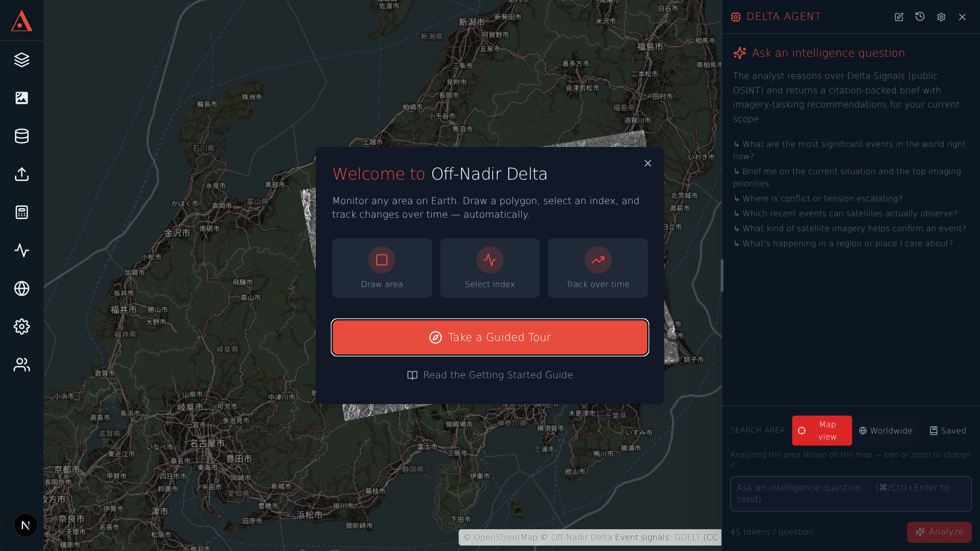
Task: Click the sparkle icon beside Ask an intelligence question
Action: pos(740,53)
